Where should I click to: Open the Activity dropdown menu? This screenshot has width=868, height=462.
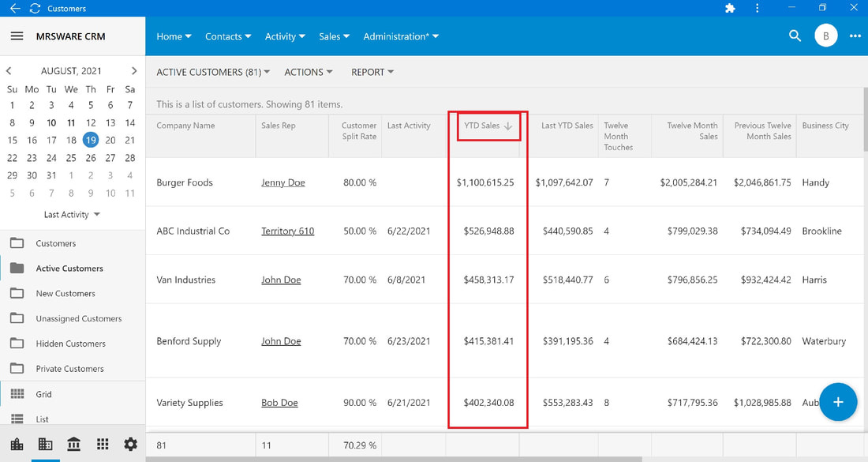point(285,36)
